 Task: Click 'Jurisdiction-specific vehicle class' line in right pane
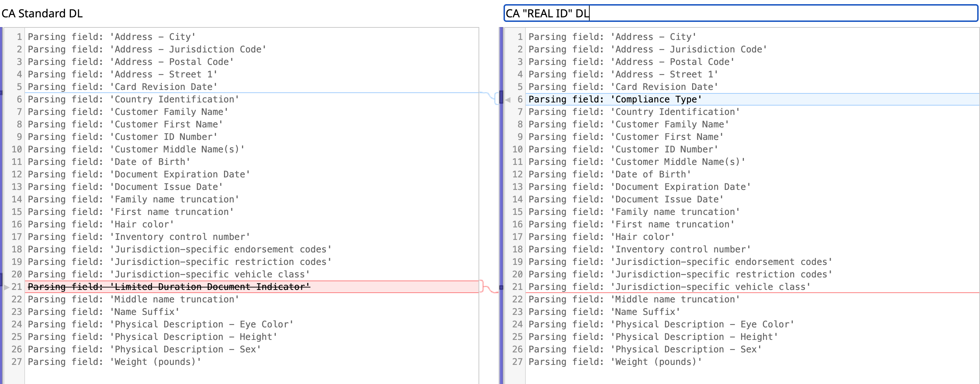(669, 287)
